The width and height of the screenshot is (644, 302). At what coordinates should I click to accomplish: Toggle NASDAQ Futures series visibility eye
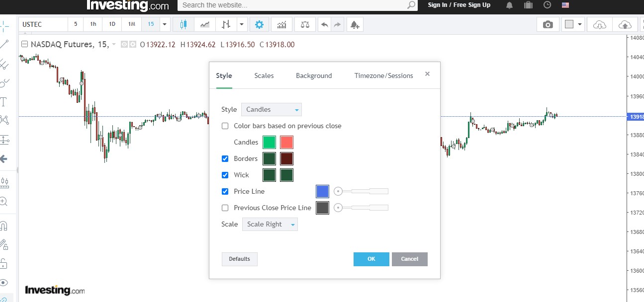[124, 44]
